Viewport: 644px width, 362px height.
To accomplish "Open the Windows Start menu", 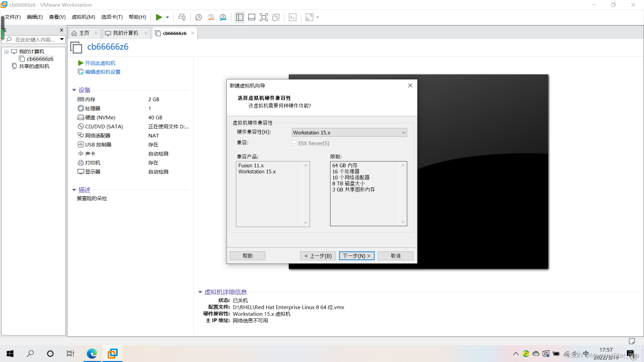I will click(10, 353).
